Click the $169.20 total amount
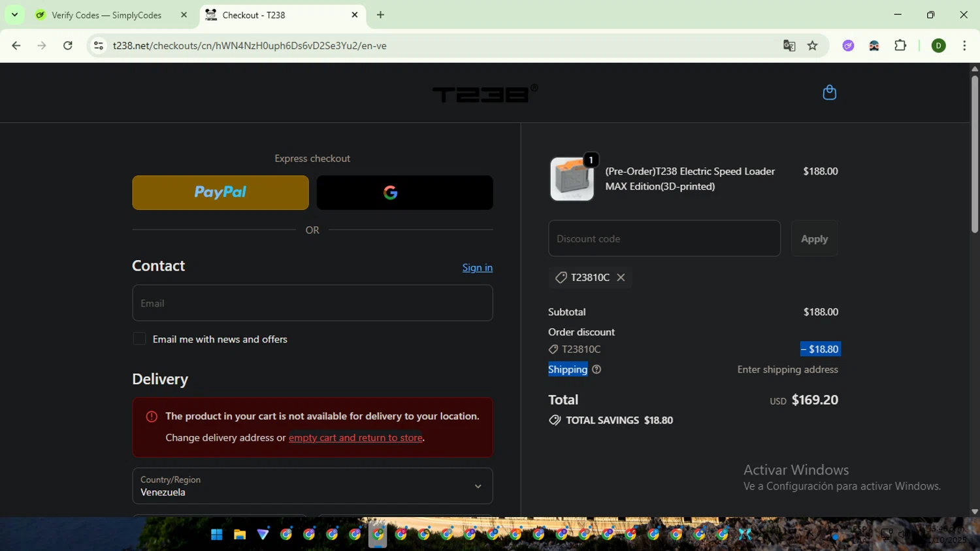The image size is (980, 551). (x=815, y=400)
